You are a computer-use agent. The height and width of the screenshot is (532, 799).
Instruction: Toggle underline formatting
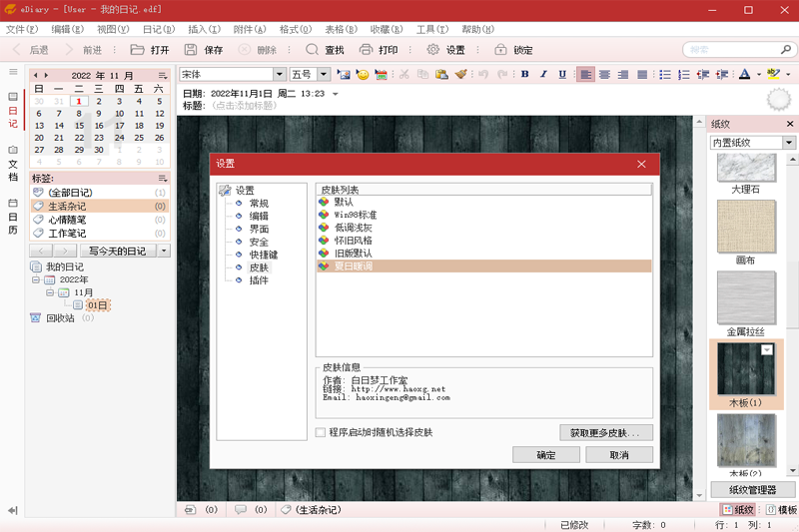click(x=562, y=74)
